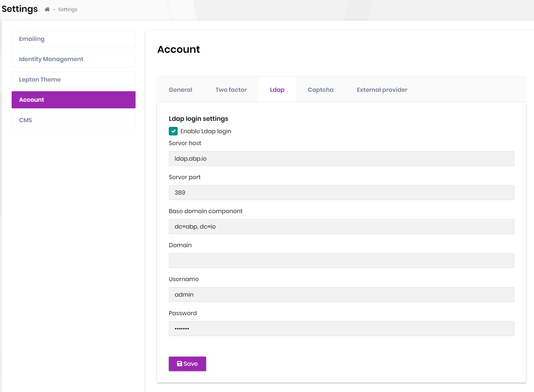534x392 pixels.
Task: Select Account in the sidebar
Action: (x=73, y=100)
